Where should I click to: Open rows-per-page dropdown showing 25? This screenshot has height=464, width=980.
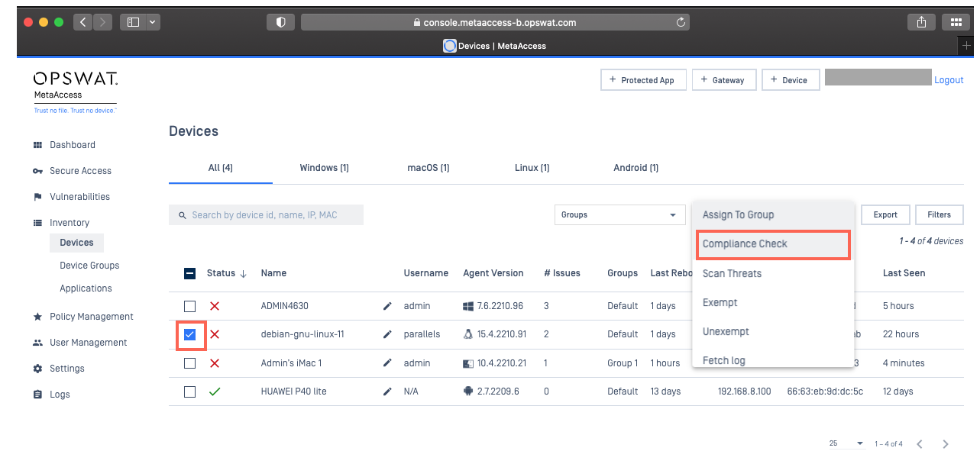click(846, 443)
